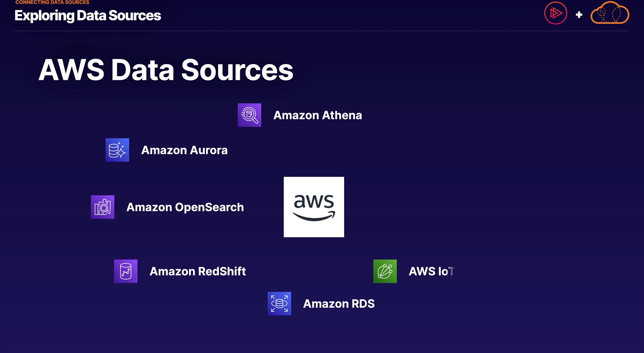644x353 pixels.
Task: Select the Amazon OpenSearch icon
Action: pos(102,207)
